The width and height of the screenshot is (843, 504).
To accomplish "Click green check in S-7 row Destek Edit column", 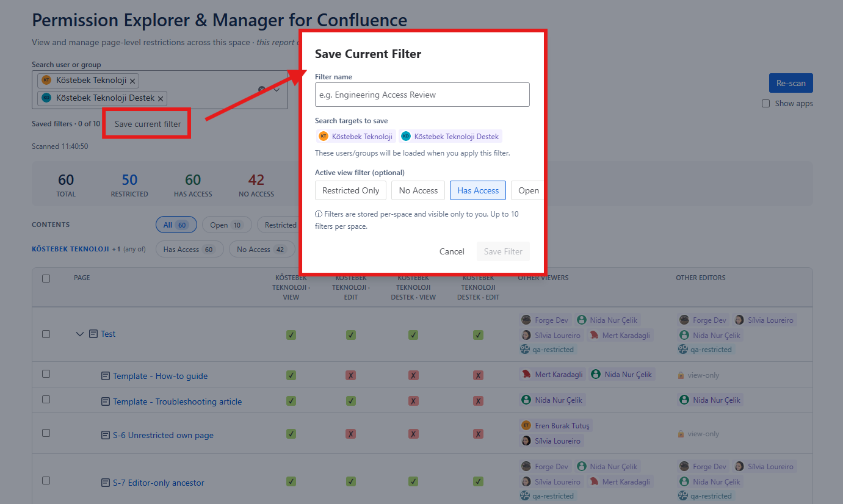I will click(x=478, y=481).
